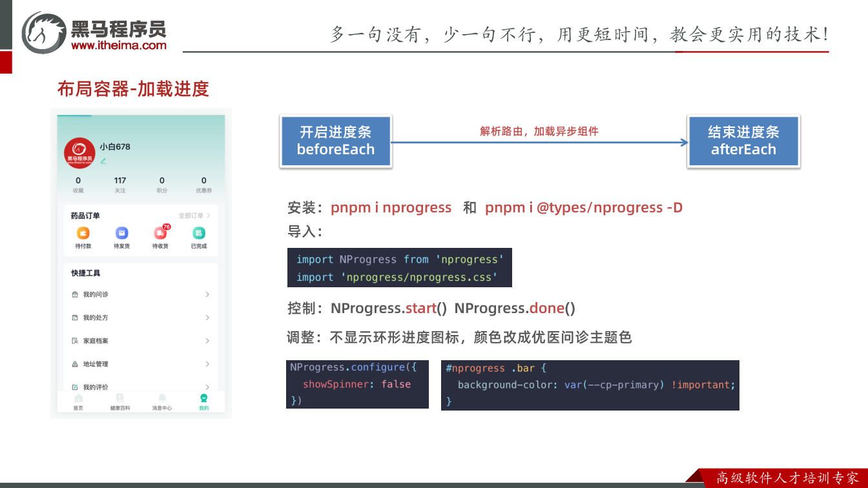
Task: Open the 全部订单 link
Action: (x=194, y=216)
